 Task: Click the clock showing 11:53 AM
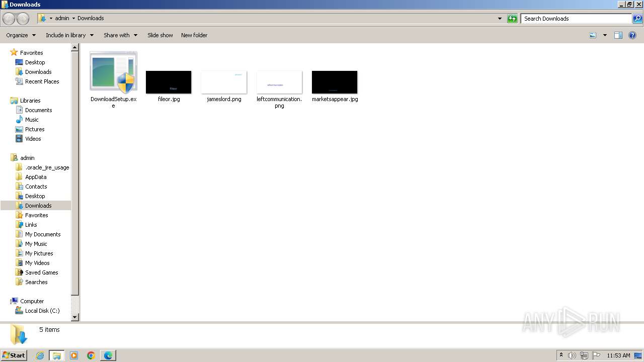(618, 355)
